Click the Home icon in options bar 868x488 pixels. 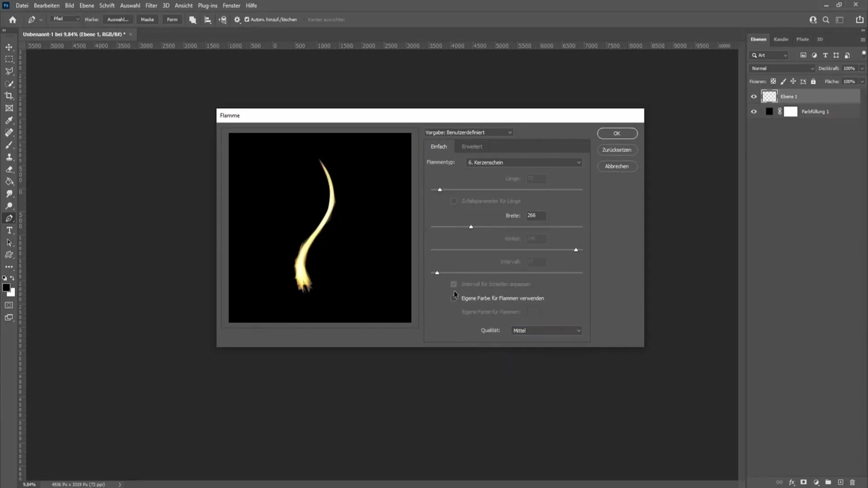pos(13,19)
